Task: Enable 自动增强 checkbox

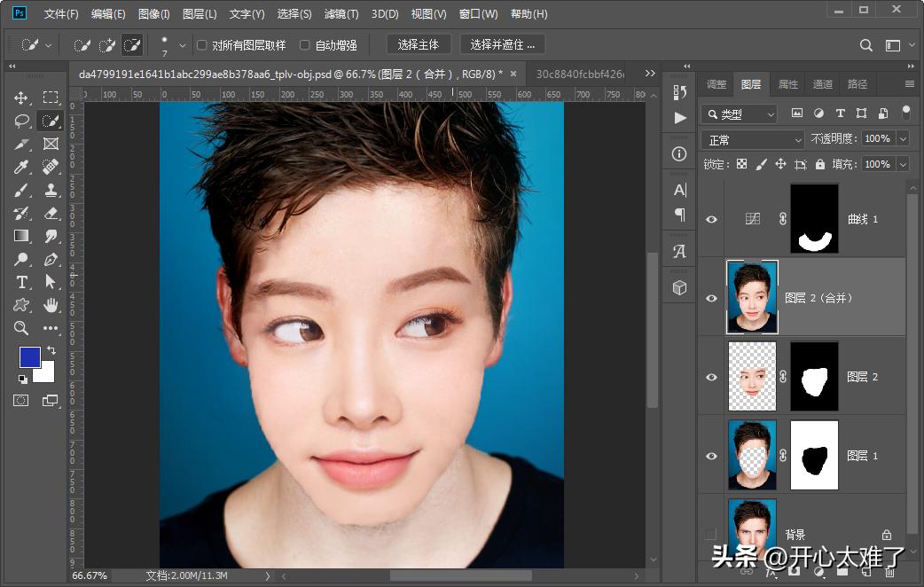Action: pyautogui.click(x=305, y=45)
